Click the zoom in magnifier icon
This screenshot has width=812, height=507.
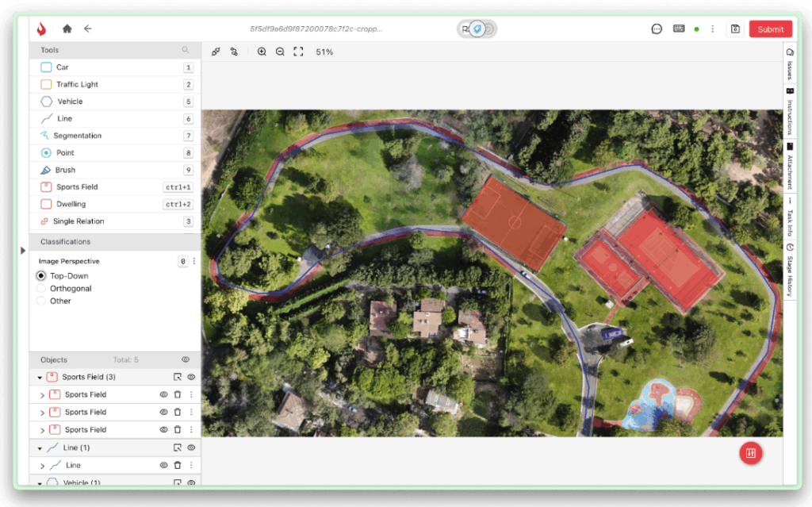[262, 52]
